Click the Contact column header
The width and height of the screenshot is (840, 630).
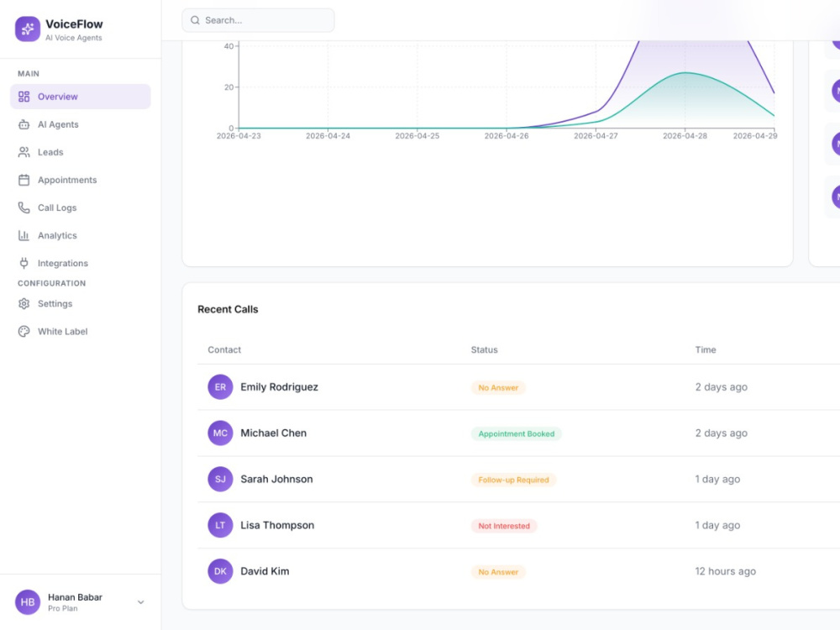(224, 349)
